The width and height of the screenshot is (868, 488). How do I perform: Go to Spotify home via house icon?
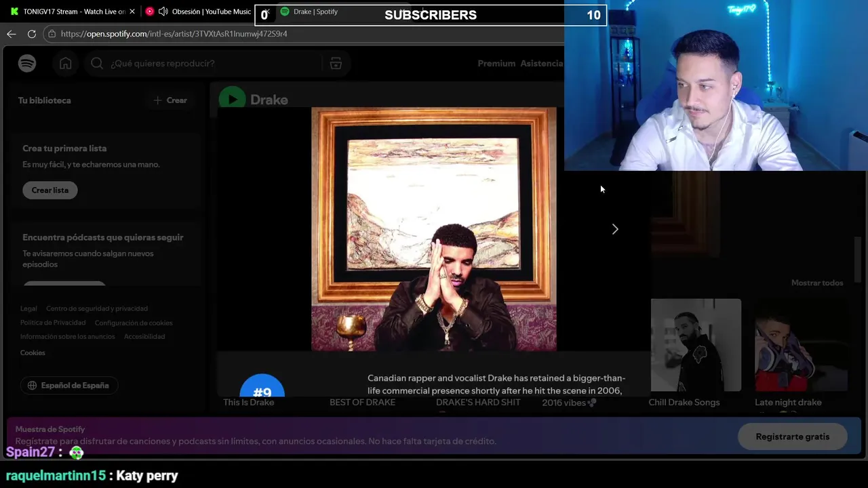click(x=66, y=63)
